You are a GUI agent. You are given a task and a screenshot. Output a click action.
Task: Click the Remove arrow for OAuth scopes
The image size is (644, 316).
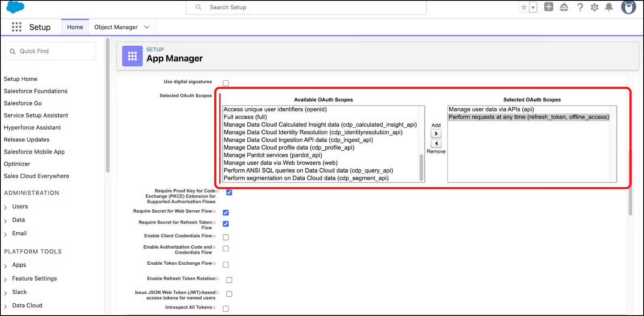pyautogui.click(x=436, y=143)
